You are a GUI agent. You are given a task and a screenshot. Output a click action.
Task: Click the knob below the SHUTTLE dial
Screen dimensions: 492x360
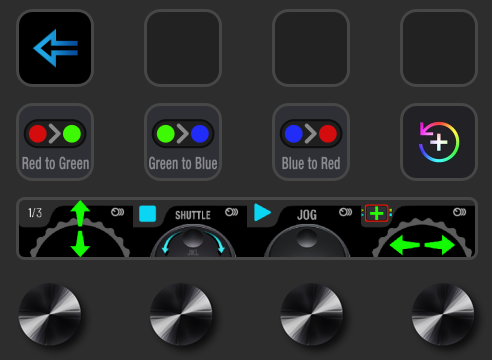click(x=181, y=314)
